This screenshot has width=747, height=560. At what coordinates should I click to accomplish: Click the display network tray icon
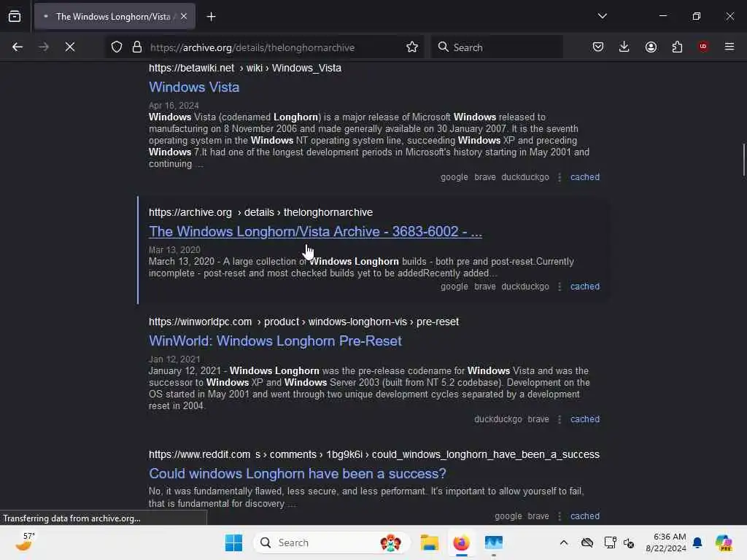[x=610, y=542]
